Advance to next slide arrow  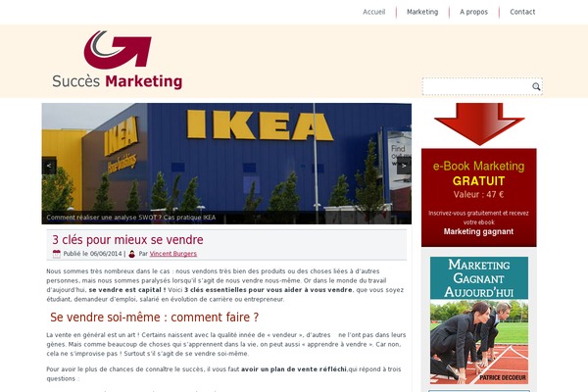(404, 166)
